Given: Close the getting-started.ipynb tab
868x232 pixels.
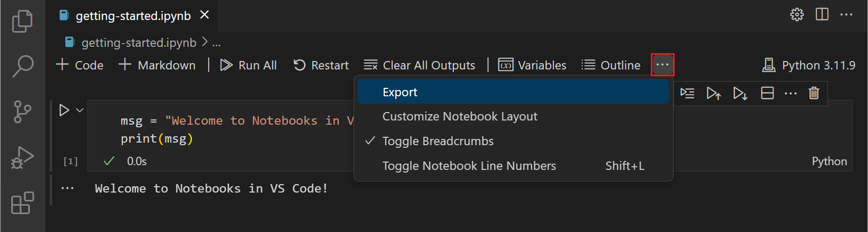Looking at the screenshot, I should click(x=204, y=15).
